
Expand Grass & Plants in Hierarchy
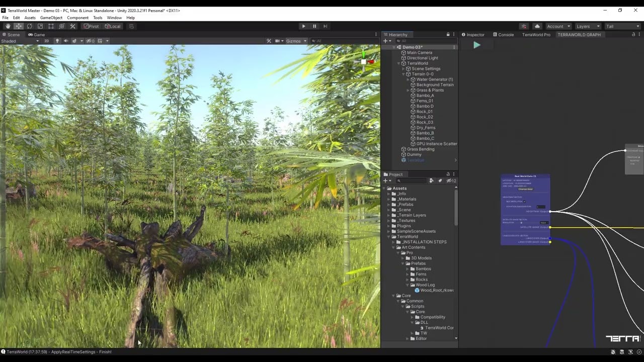tap(408, 90)
